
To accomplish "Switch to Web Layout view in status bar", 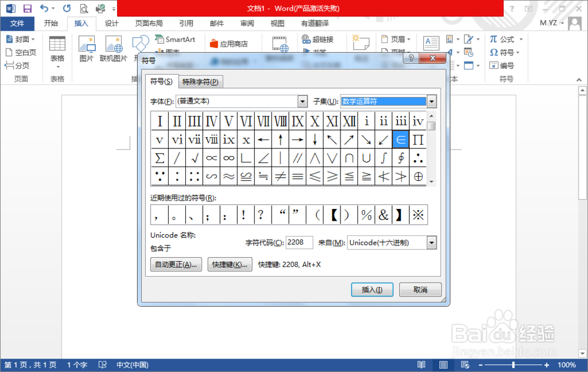I will 465,364.
